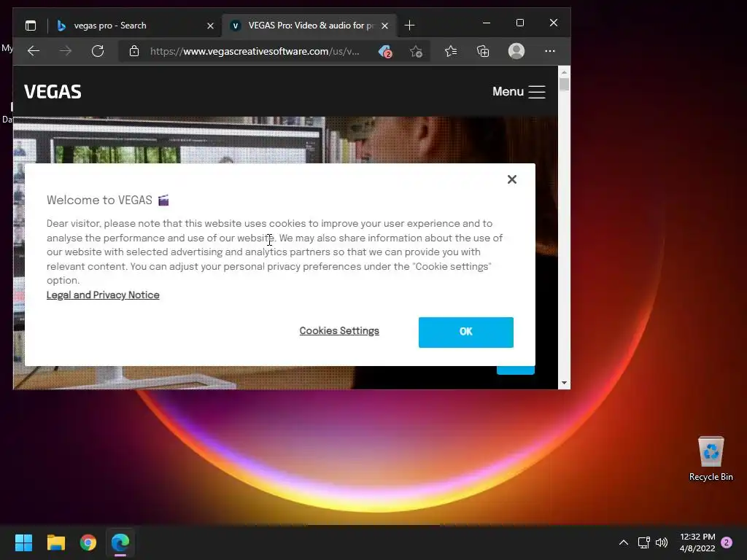Show hidden system tray icons
Screen dimensions: 747x560
[623, 542]
